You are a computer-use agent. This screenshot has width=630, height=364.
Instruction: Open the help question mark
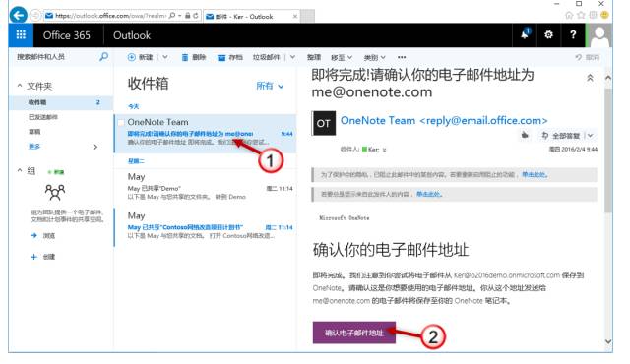pos(573,34)
